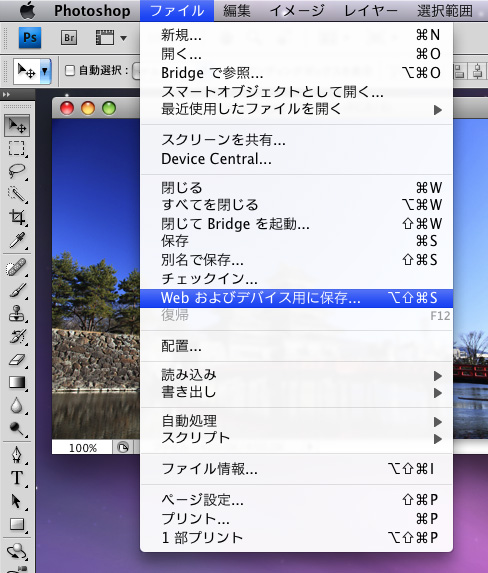Image resolution: width=488 pixels, height=573 pixels.
Task: Select the Type tool
Action: (x=17, y=478)
